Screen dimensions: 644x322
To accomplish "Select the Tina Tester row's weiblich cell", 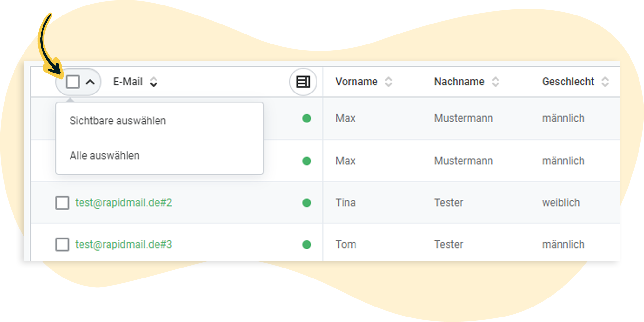I will point(561,203).
